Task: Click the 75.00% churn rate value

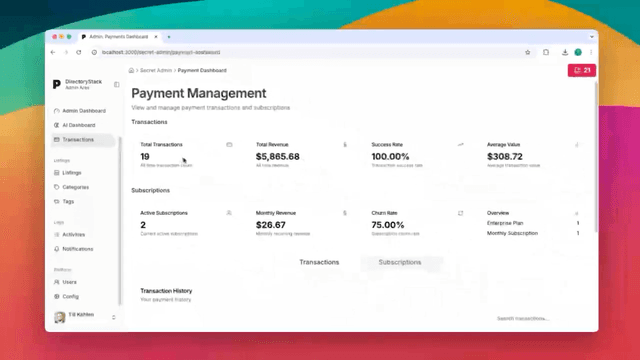Action: coord(388,225)
